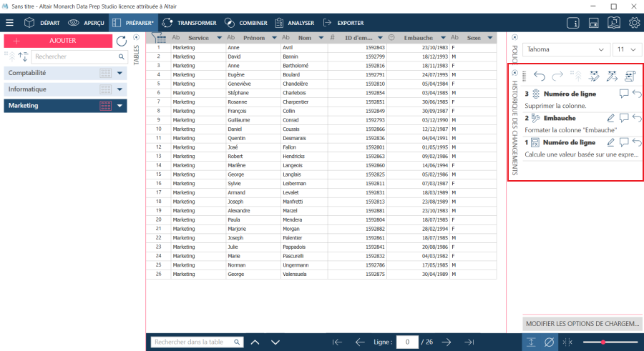644x351 pixels.
Task: Add comment to change 3 Numéro de ligne
Action: 624,94
